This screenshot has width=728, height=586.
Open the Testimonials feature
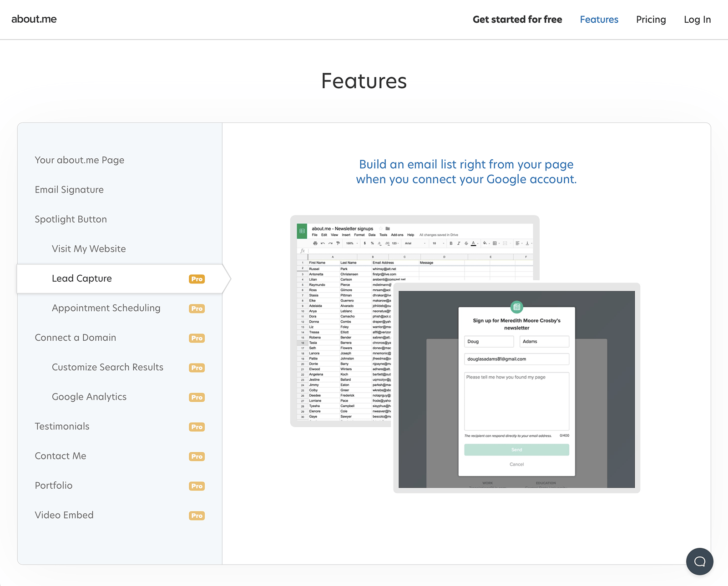(62, 426)
